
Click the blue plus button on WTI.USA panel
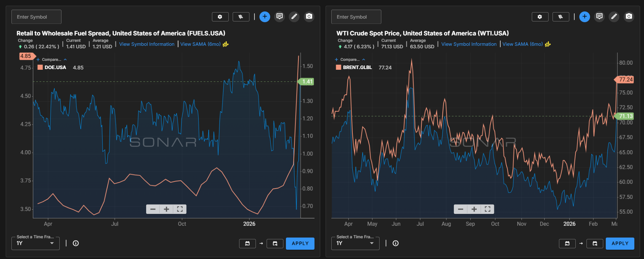[585, 16]
